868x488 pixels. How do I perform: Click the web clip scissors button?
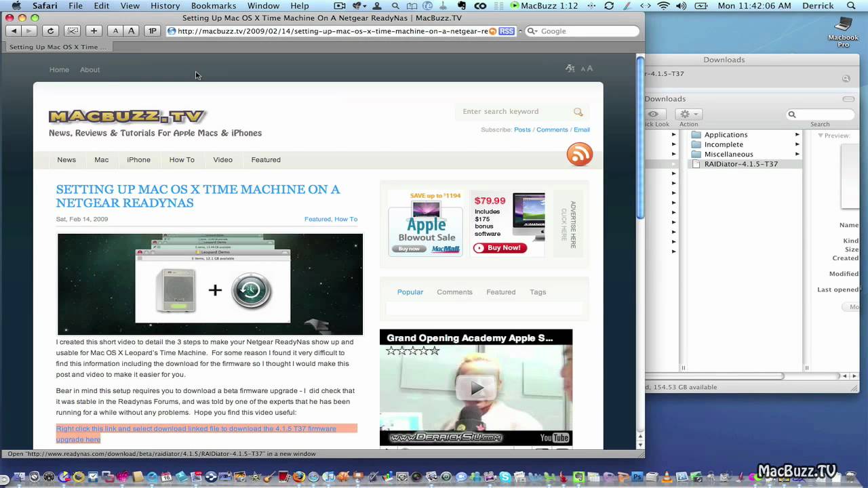(72, 30)
